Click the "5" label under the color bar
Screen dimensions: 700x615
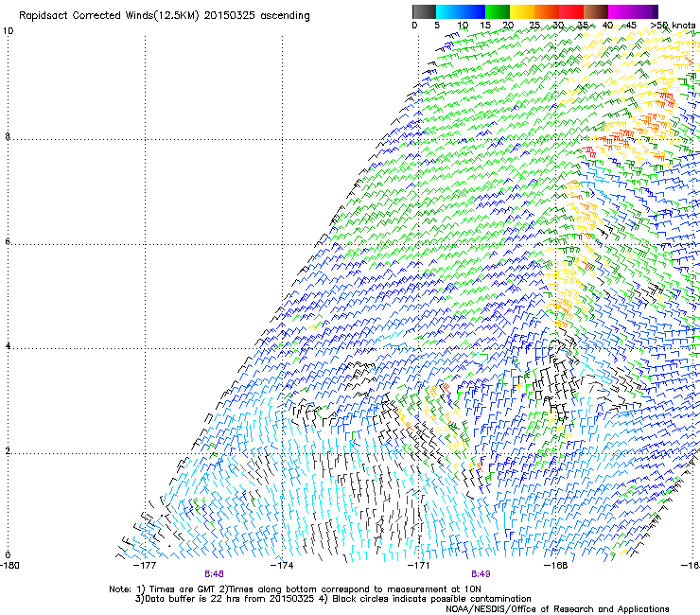point(437,26)
